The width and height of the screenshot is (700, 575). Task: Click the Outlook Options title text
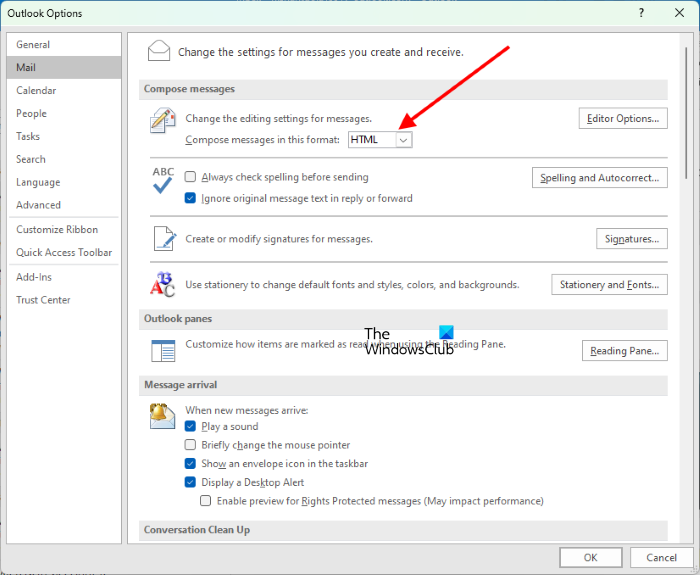45,13
